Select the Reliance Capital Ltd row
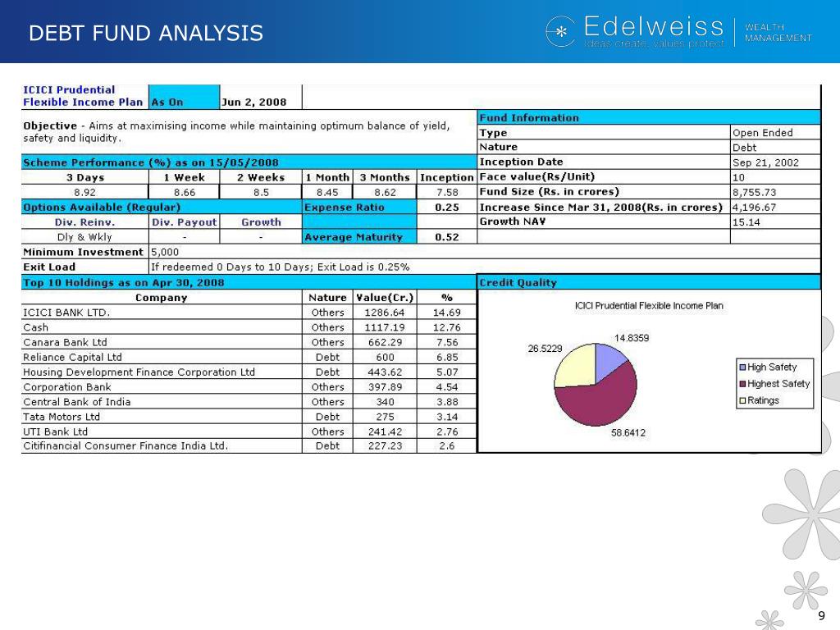 [249, 357]
